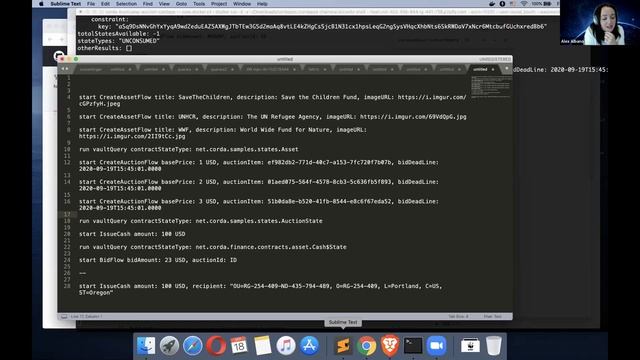Screen dimensions: 640x360
Task: Open the View menu
Action: (164, 4)
